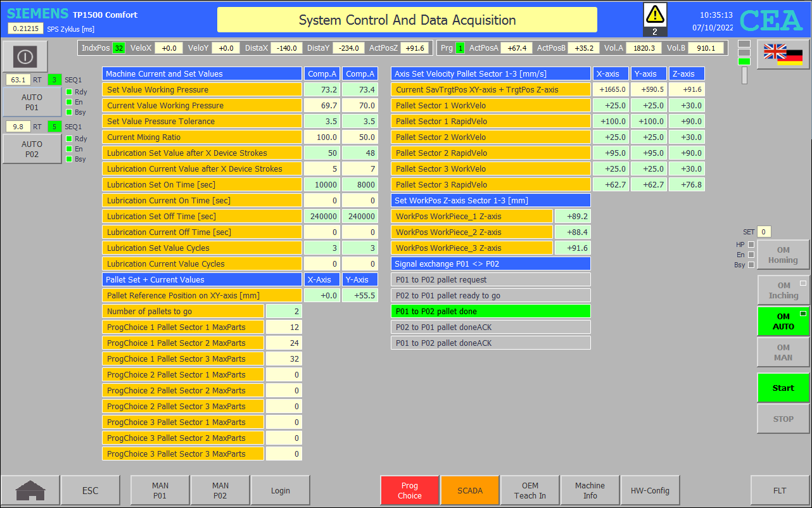Viewport: 812px width, 508px height.
Task: Click the CEA logo in header
Action: pyautogui.click(x=771, y=21)
